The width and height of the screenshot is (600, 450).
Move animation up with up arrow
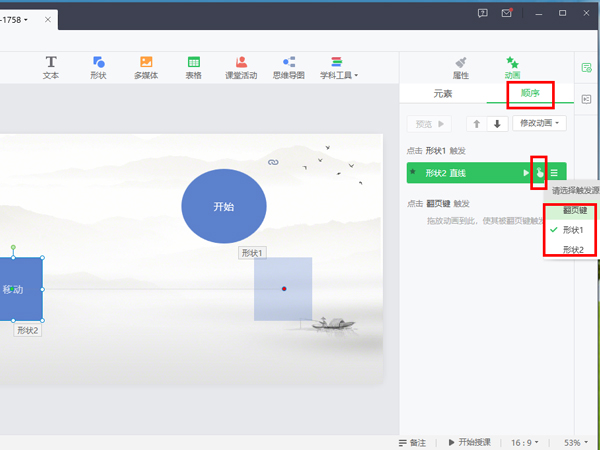(476, 124)
